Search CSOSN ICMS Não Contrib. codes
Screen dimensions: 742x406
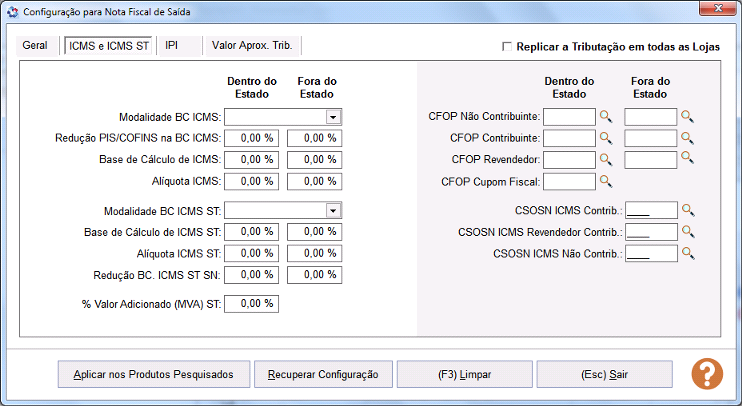(x=687, y=254)
